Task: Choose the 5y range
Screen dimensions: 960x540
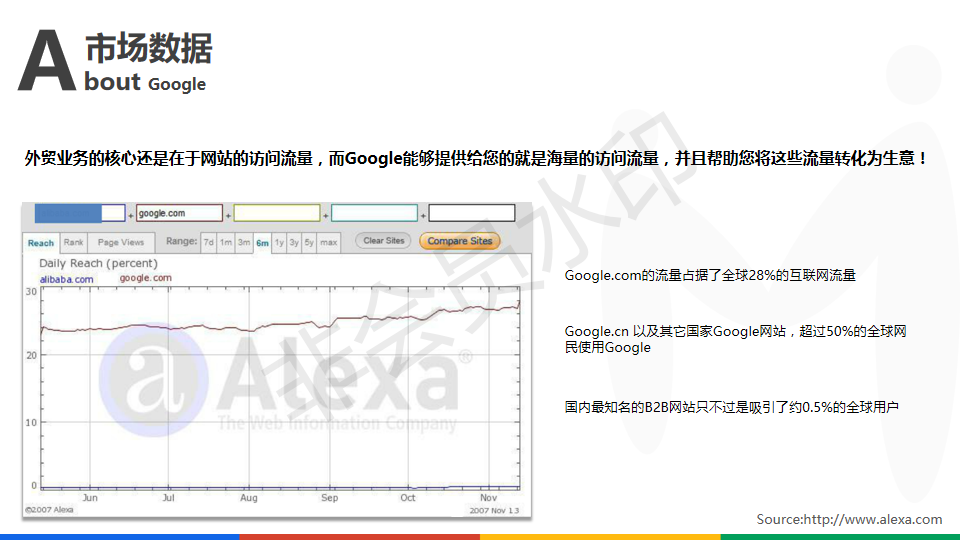Action: [310, 242]
